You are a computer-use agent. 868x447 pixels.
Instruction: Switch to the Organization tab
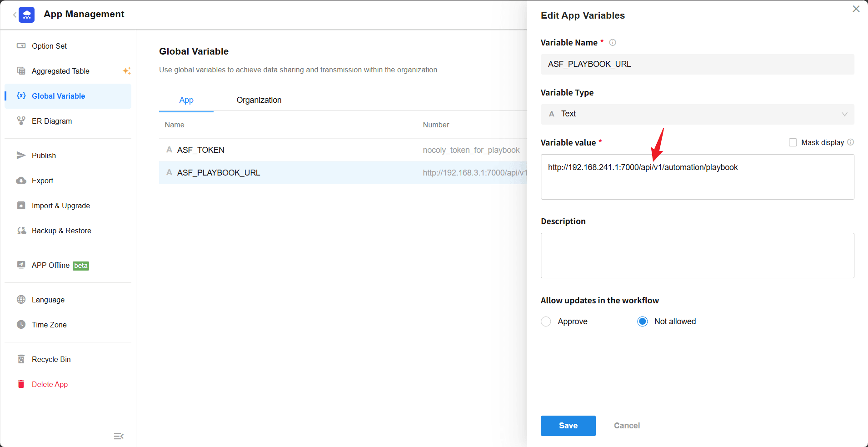[x=259, y=100]
